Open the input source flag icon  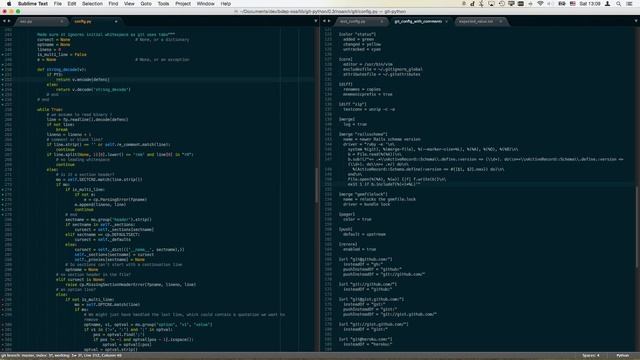572,4
